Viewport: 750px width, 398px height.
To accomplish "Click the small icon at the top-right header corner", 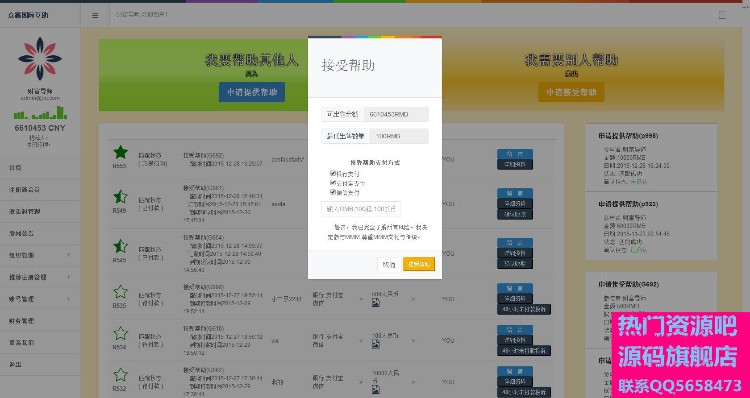I will coord(722,15).
